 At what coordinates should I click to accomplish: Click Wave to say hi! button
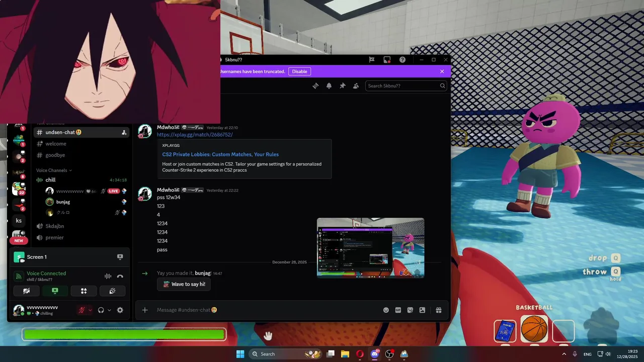click(x=184, y=284)
